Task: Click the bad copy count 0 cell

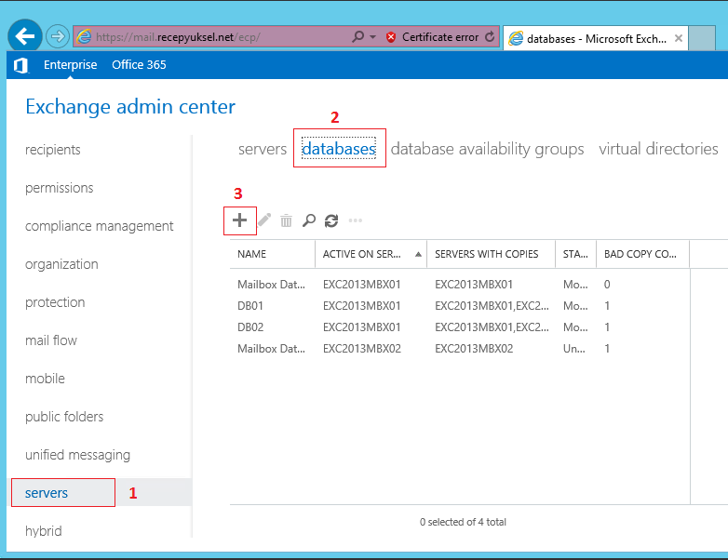Action: [x=607, y=285]
